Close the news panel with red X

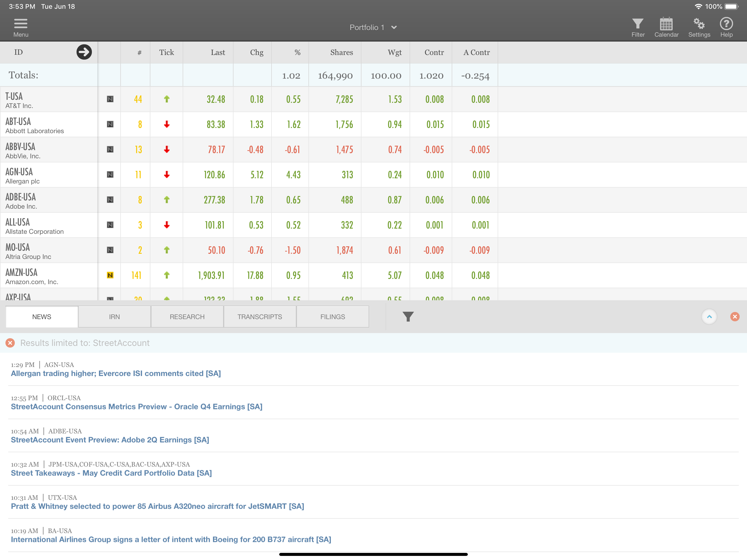(735, 316)
